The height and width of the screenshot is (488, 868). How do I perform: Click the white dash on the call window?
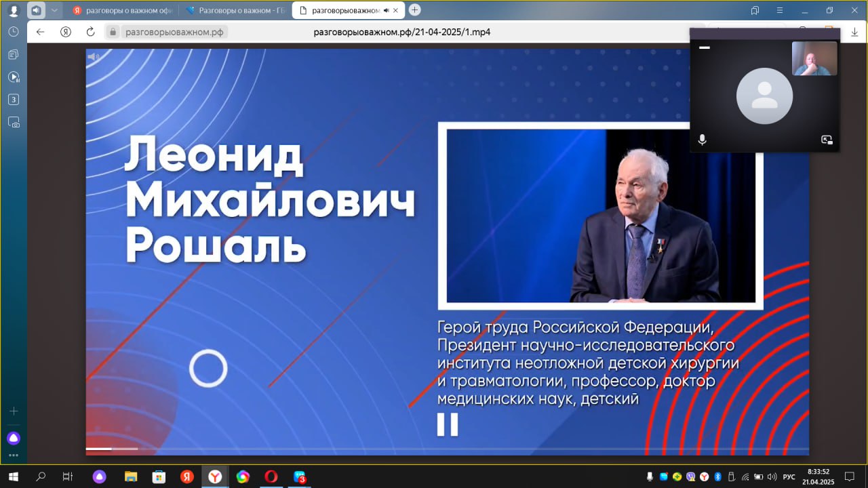pos(705,47)
